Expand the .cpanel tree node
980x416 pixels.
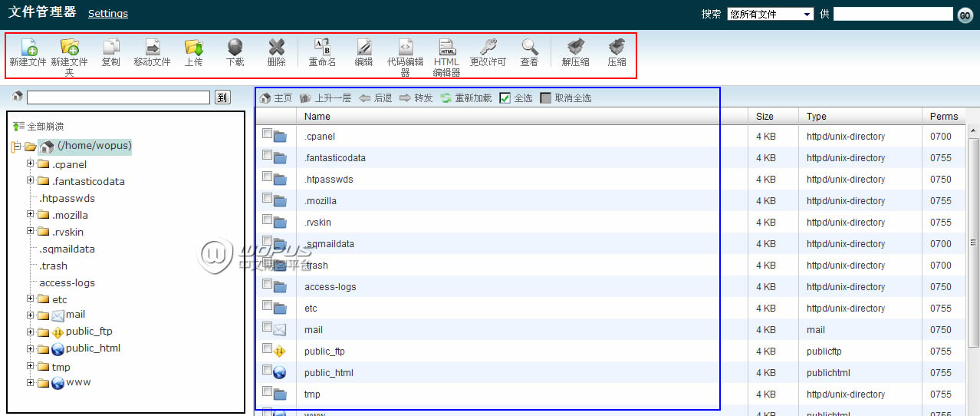tap(31, 163)
